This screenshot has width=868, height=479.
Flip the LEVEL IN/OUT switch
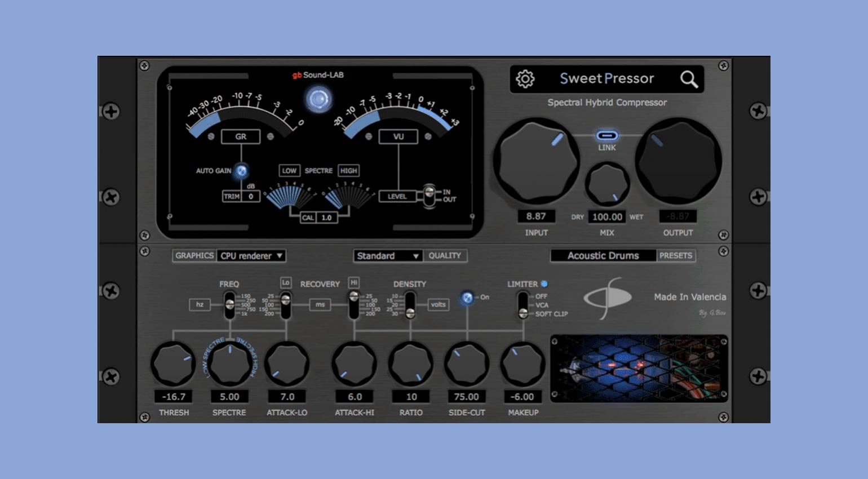tap(429, 196)
